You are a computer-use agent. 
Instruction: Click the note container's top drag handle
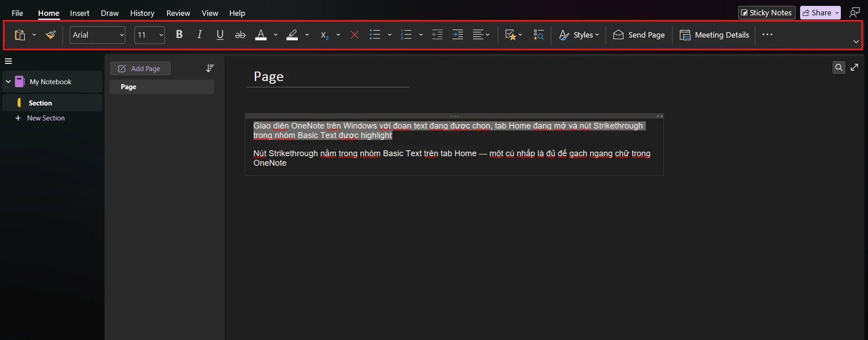454,116
